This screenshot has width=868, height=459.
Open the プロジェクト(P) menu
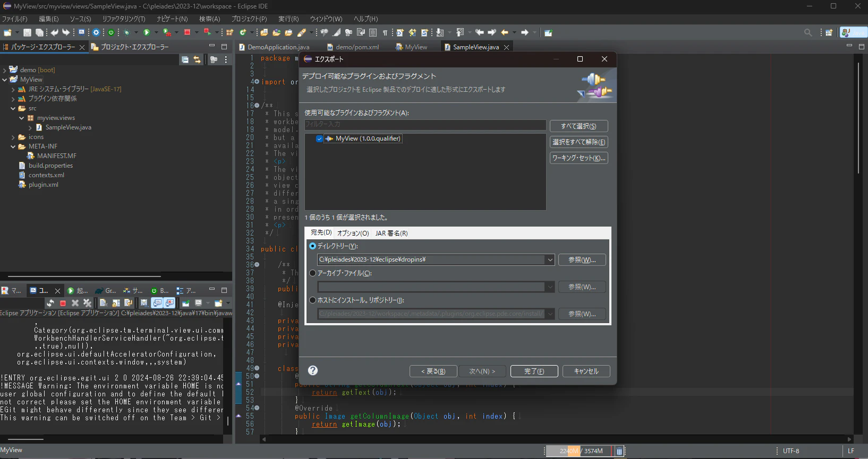coord(249,19)
